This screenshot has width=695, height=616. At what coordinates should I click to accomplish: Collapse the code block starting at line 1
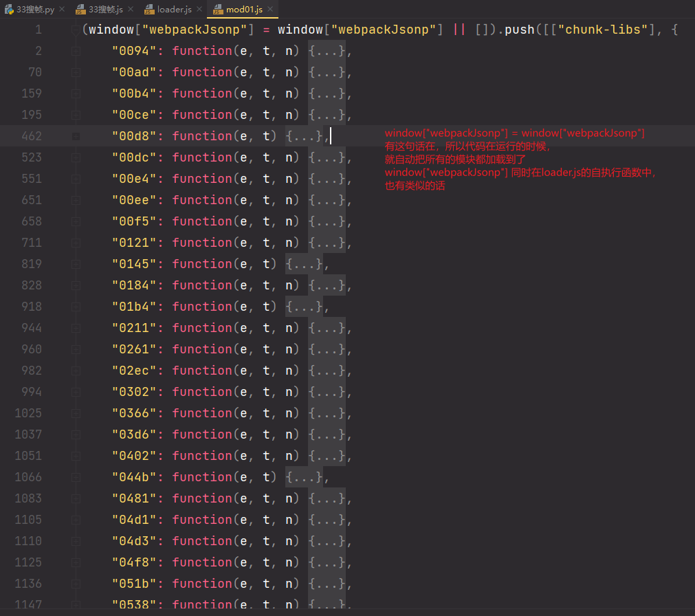[x=76, y=30]
